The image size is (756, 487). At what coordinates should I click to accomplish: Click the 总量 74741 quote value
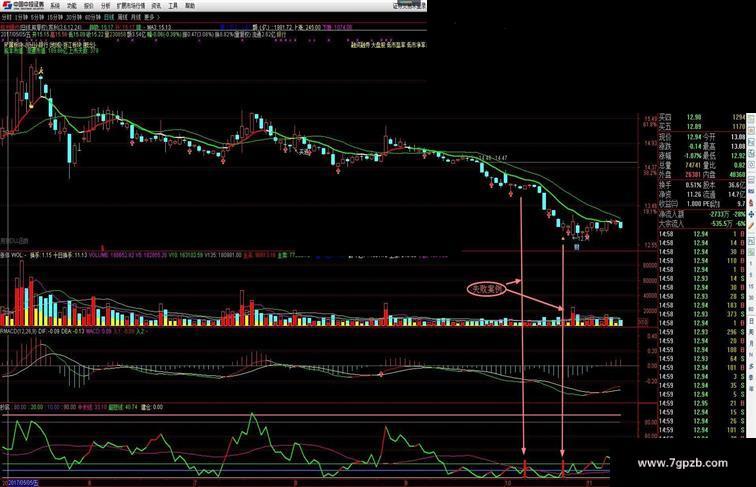click(x=692, y=165)
